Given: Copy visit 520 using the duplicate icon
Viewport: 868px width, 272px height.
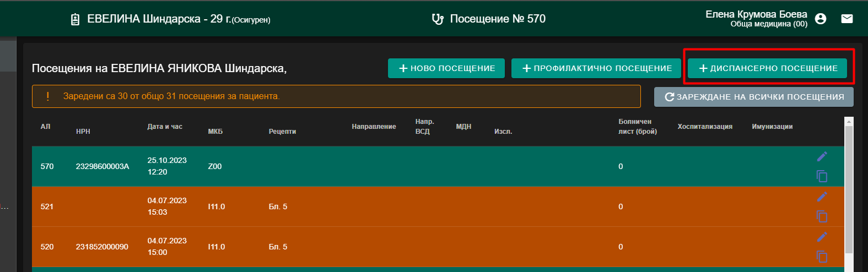Looking at the screenshot, I should pyautogui.click(x=822, y=257).
